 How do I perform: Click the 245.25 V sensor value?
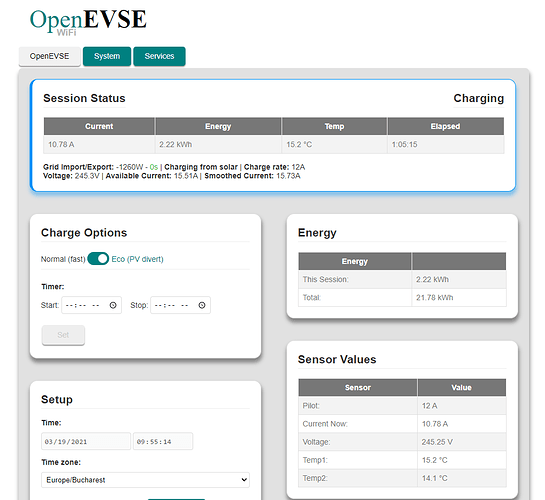437,442
